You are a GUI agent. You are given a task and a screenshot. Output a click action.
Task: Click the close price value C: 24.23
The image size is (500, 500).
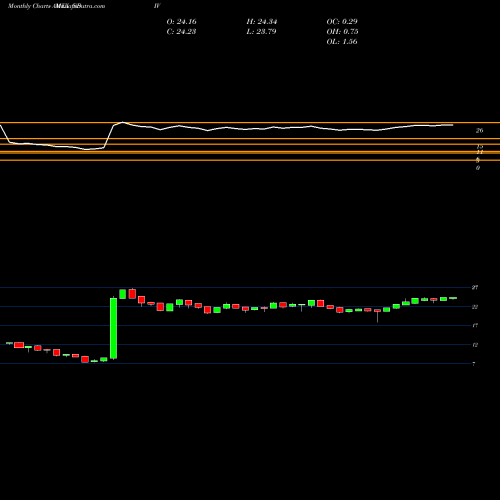click(x=181, y=32)
